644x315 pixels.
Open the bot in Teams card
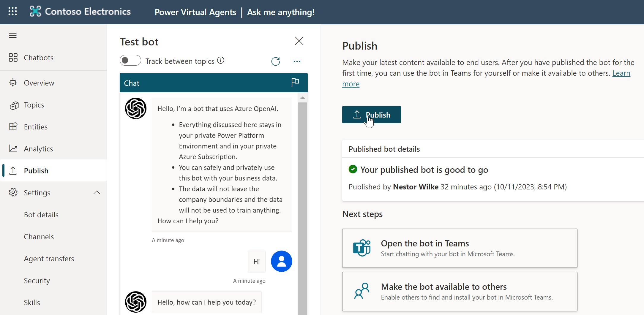tap(460, 248)
